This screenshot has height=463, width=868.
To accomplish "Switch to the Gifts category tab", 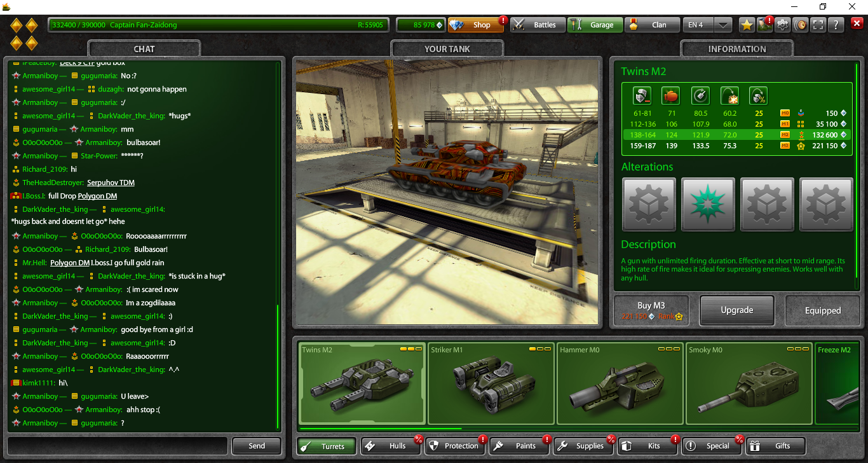I will coord(776,446).
